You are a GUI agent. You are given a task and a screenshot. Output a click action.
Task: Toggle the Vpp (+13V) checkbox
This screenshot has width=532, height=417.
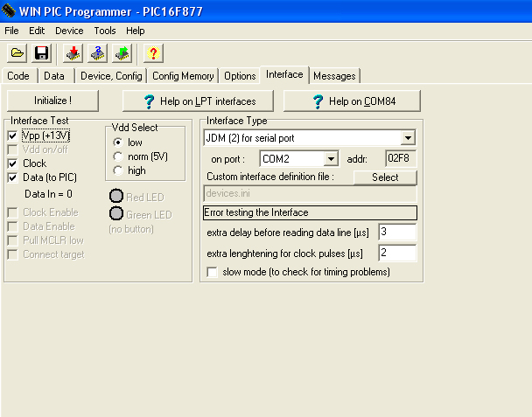point(12,136)
